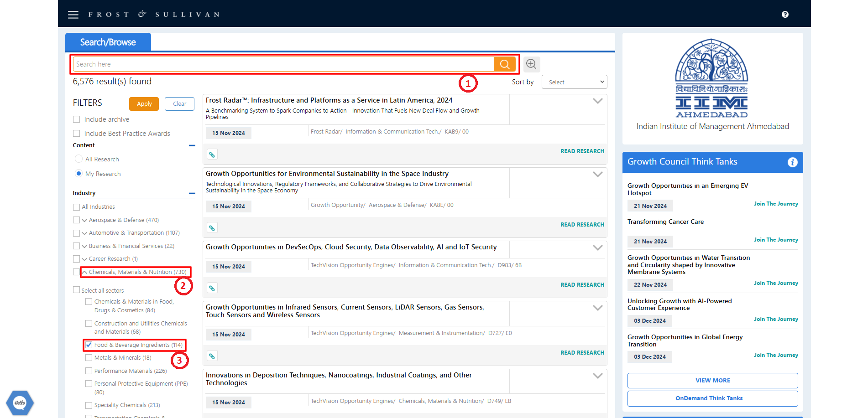This screenshot has height=418, width=868.
Task: Collapse the Content filter section minus icon
Action: (192, 146)
